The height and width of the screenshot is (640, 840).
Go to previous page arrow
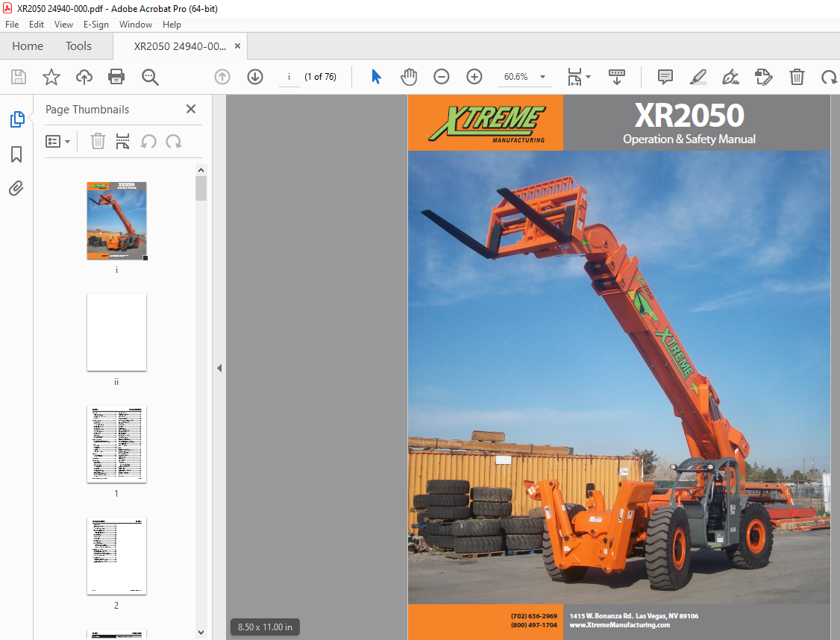pos(222,77)
